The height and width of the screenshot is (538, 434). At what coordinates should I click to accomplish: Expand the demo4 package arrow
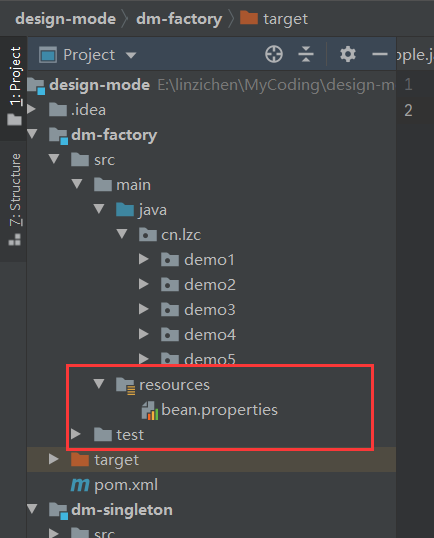pyautogui.click(x=143, y=334)
